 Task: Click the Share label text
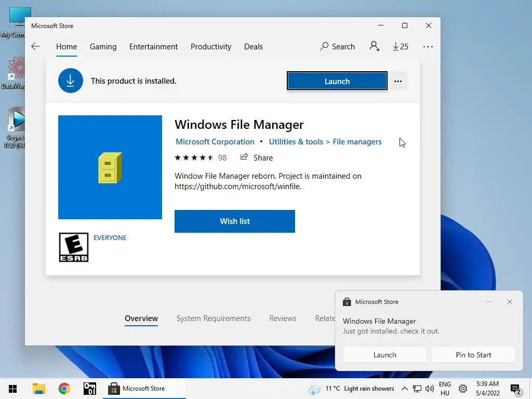(263, 158)
